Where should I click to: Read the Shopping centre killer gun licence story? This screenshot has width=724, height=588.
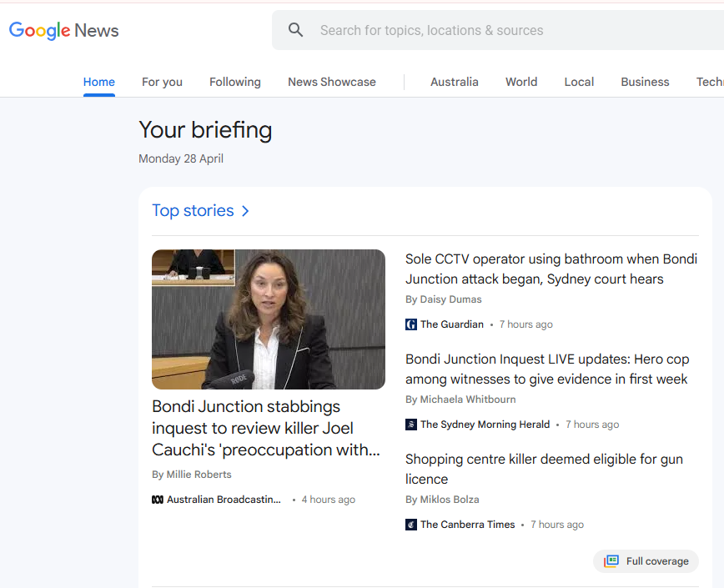tap(544, 469)
